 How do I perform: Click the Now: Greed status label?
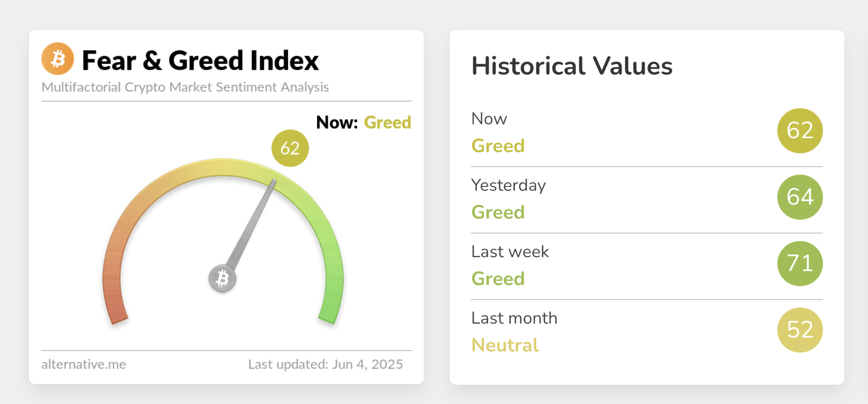click(363, 123)
